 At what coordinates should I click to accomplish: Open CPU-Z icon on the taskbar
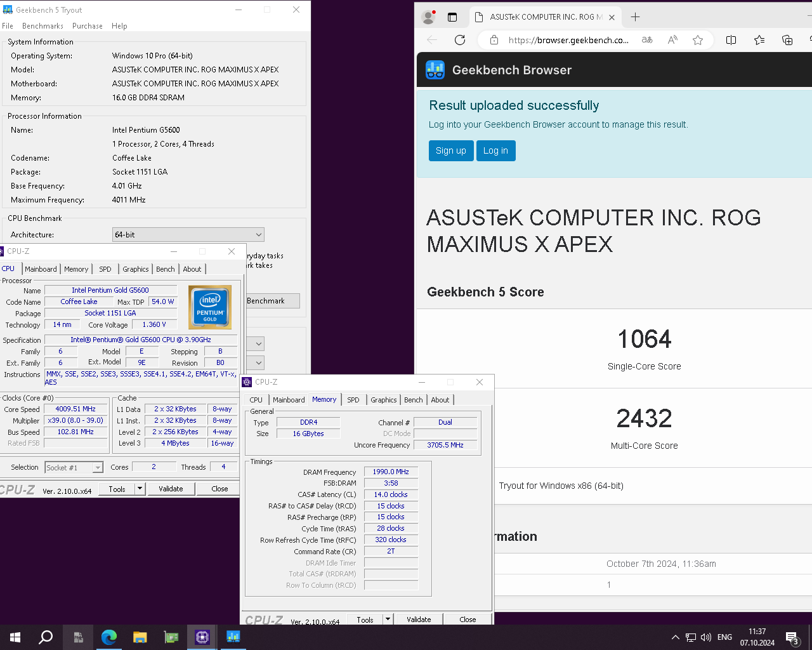(x=202, y=637)
